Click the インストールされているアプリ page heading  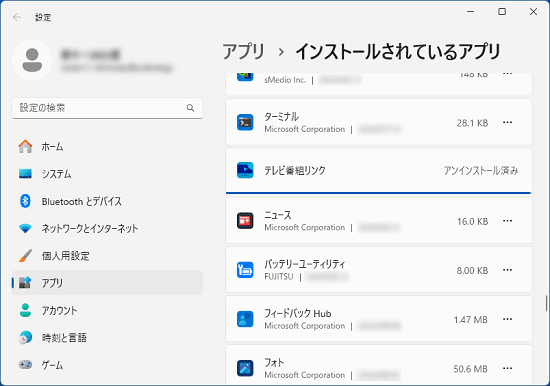[x=398, y=52]
